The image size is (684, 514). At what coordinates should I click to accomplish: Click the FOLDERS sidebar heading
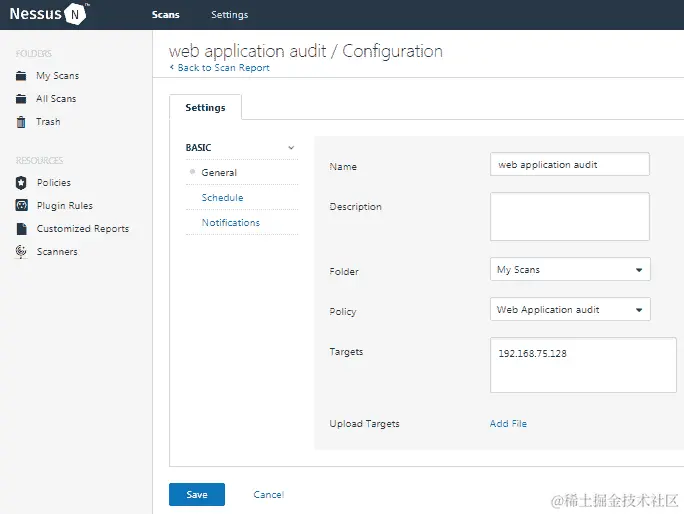(x=34, y=53)
